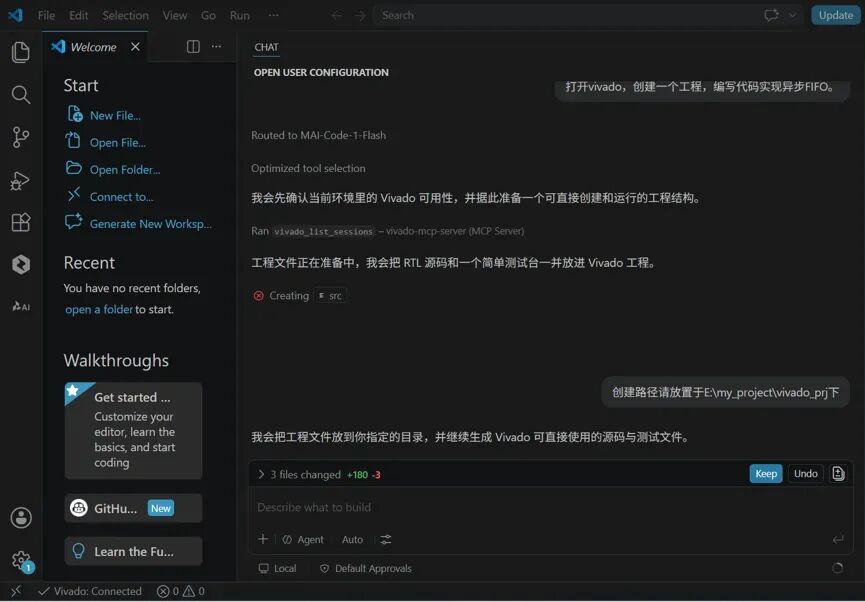Go back with the left arrow

[337, 15]
